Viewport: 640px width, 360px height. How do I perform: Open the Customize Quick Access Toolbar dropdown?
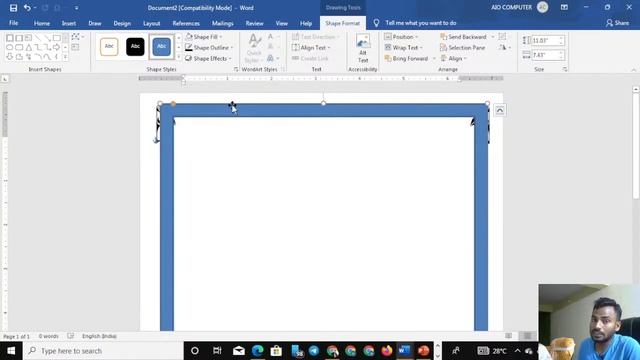[x=76, y=8]
